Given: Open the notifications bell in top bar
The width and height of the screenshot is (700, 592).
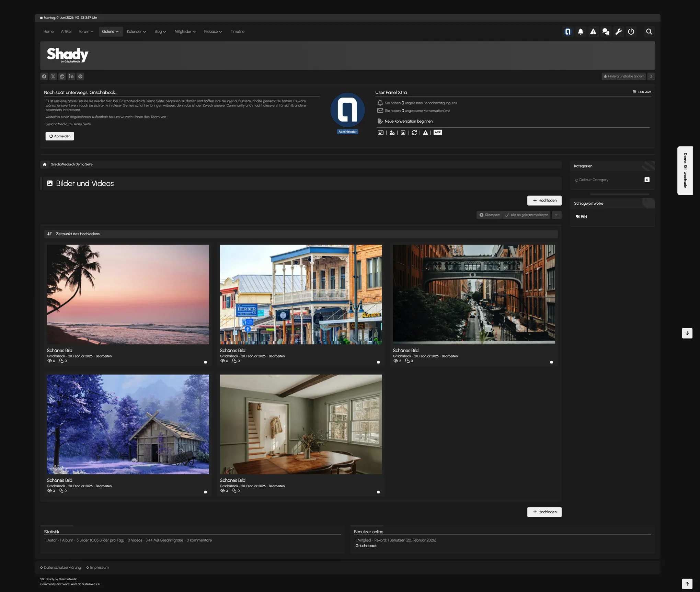Looking at the screenshot, I should pos(581,32).
